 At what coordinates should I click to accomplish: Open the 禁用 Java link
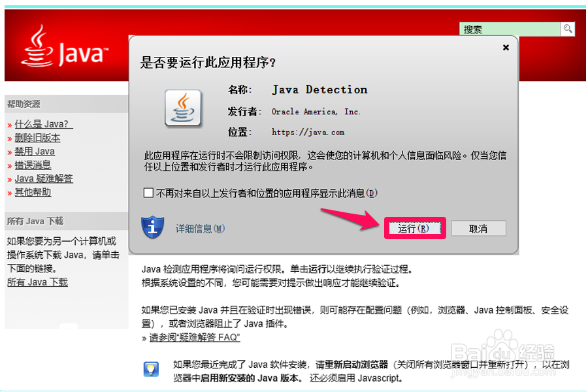[35, 151]
